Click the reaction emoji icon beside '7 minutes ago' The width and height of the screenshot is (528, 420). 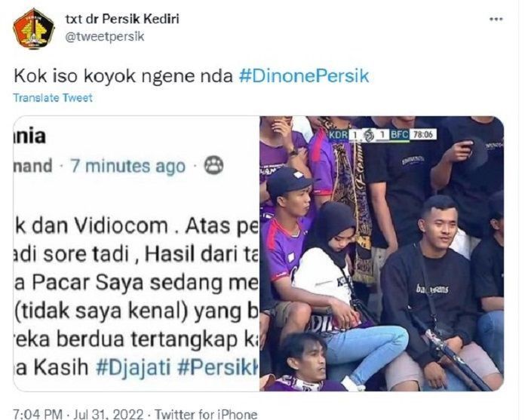(x=213, y=165)
